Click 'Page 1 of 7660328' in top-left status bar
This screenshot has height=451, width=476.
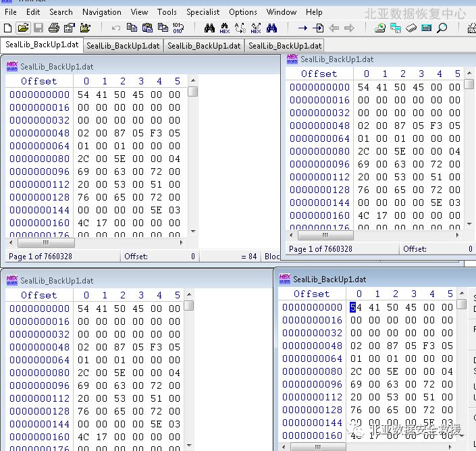tap(41, 257)
